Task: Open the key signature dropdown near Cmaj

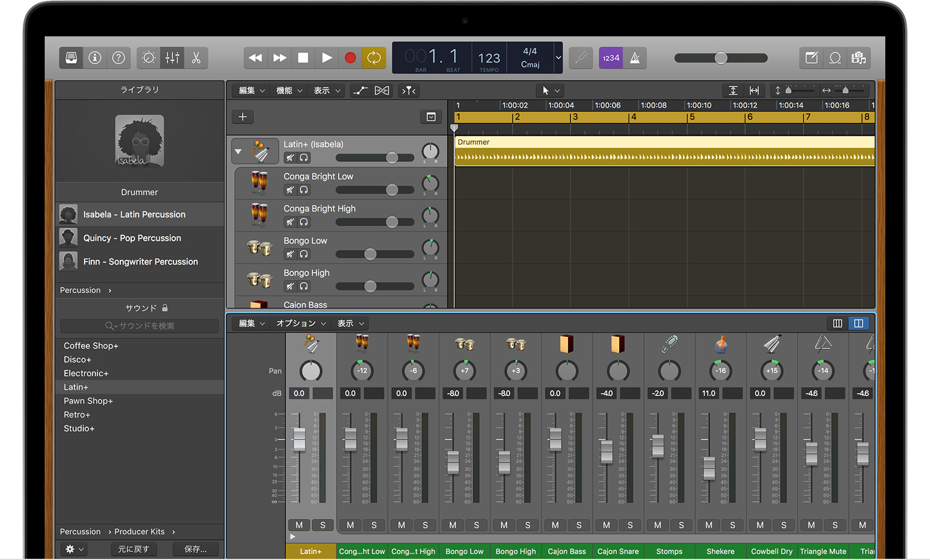Action: [x=558, y=58]
